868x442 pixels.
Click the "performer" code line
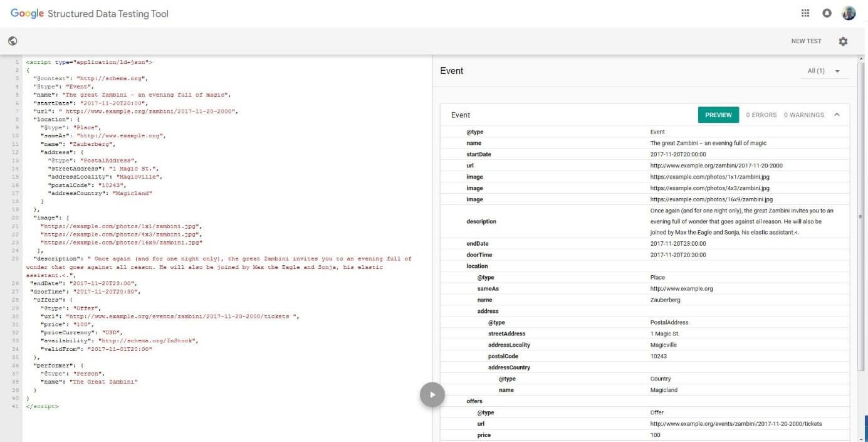(58, 365)
